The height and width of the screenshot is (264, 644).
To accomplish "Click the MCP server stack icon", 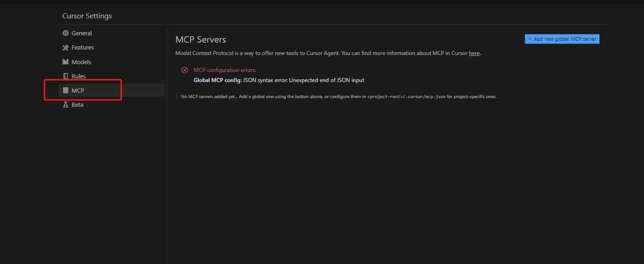I will coord(65,91).
